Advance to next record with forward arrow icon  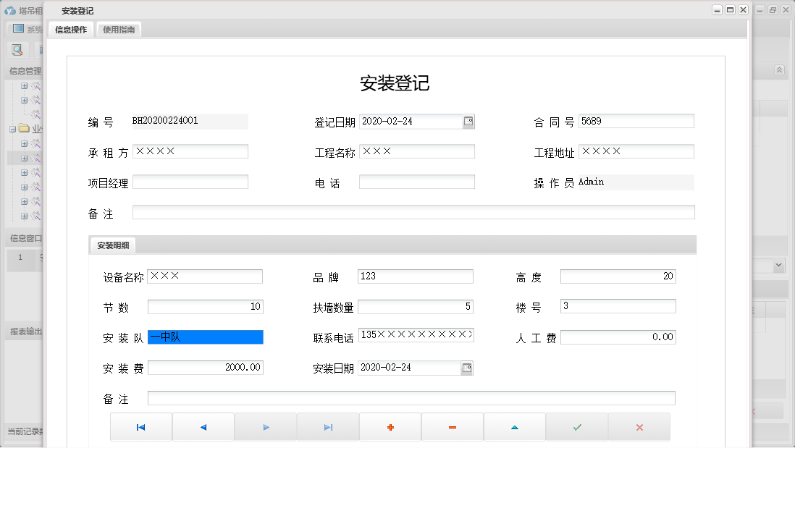click(266, 427)
